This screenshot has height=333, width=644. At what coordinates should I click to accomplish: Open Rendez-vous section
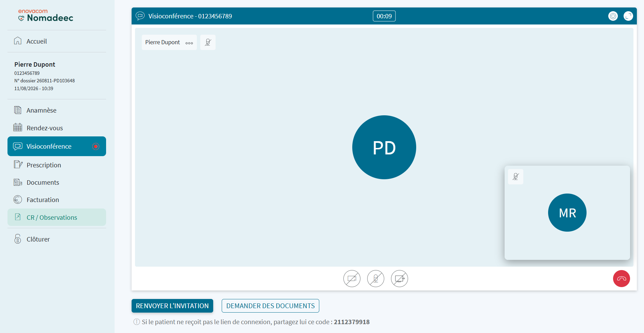click(57, 128)
